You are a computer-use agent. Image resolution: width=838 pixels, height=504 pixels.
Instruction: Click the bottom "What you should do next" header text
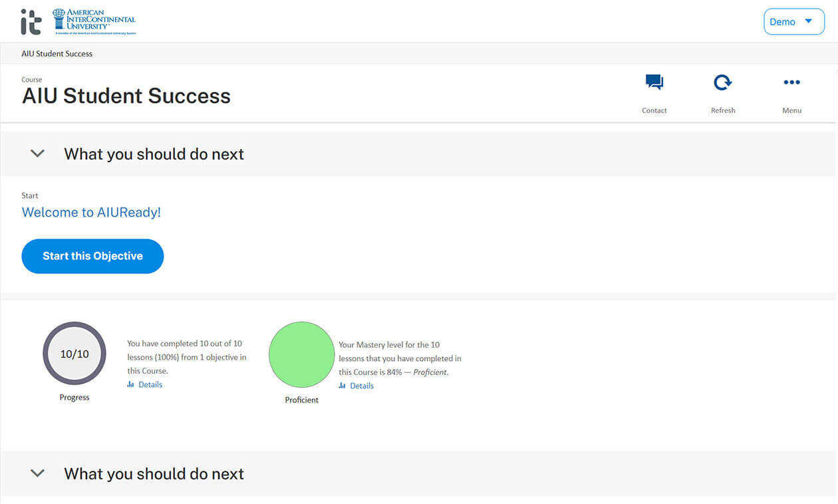click(154, 473)
